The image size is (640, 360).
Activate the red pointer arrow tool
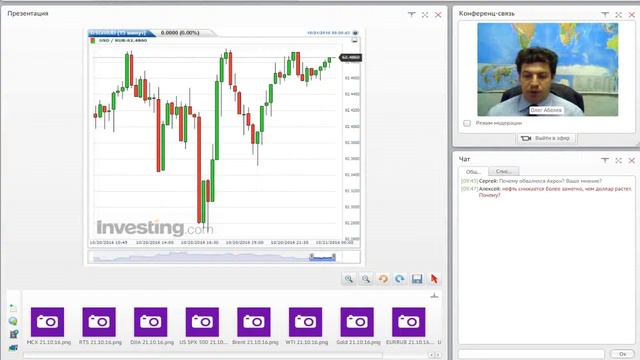pos(434,279)
